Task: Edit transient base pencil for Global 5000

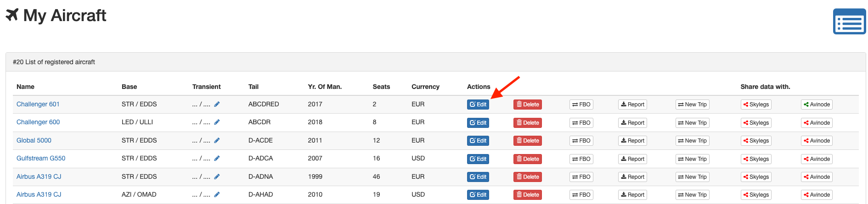Action: tap(217, 141)
